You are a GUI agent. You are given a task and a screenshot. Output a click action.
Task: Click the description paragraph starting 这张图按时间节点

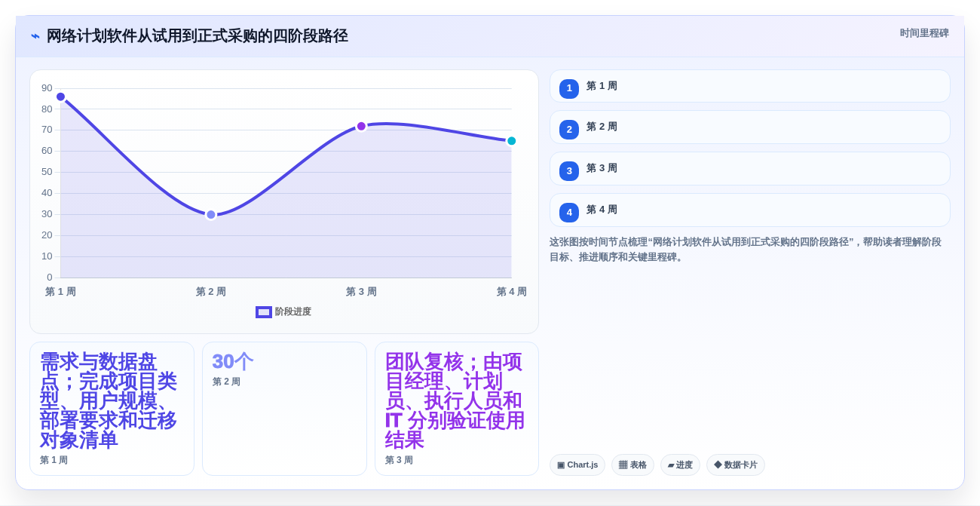[x=746, y=250]
